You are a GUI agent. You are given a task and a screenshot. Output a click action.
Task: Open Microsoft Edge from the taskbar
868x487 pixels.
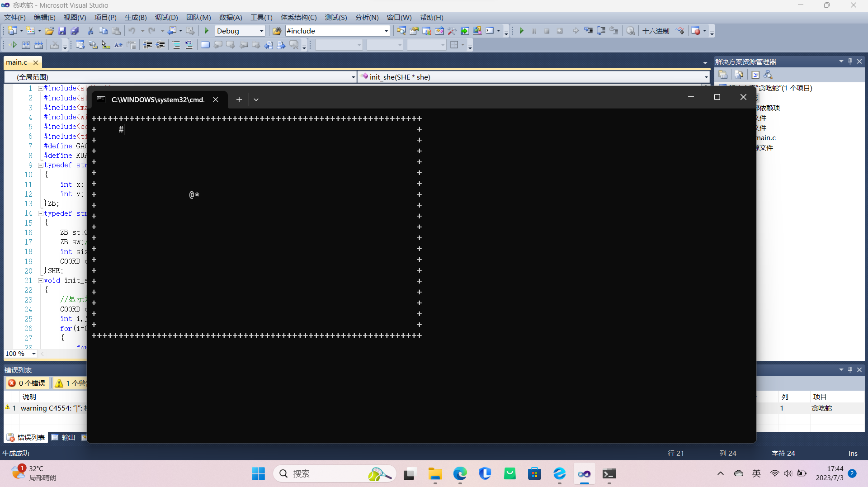[460, 473]
